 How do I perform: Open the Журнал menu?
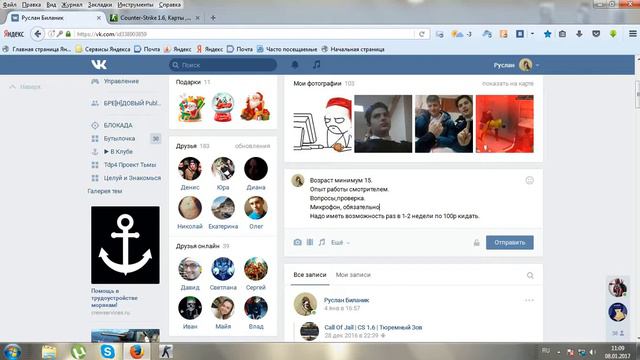click(x=71, y=5)
